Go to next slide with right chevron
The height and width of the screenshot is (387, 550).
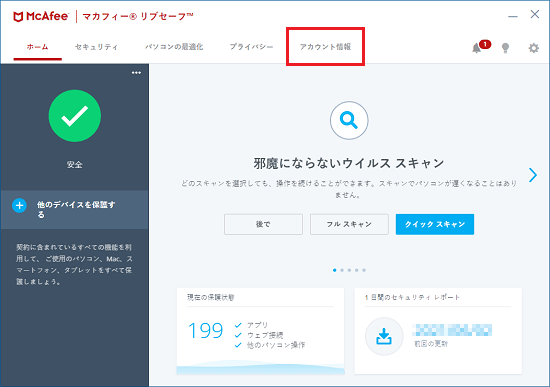533,175
